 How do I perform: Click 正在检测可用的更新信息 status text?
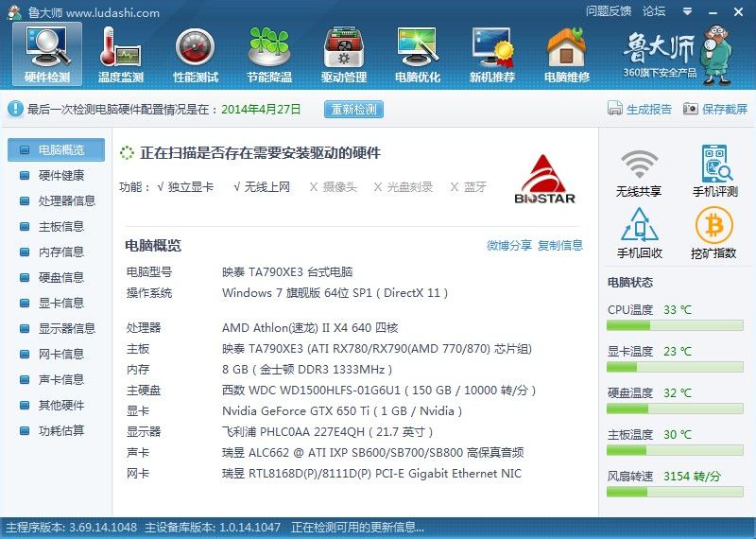(358, 528)
